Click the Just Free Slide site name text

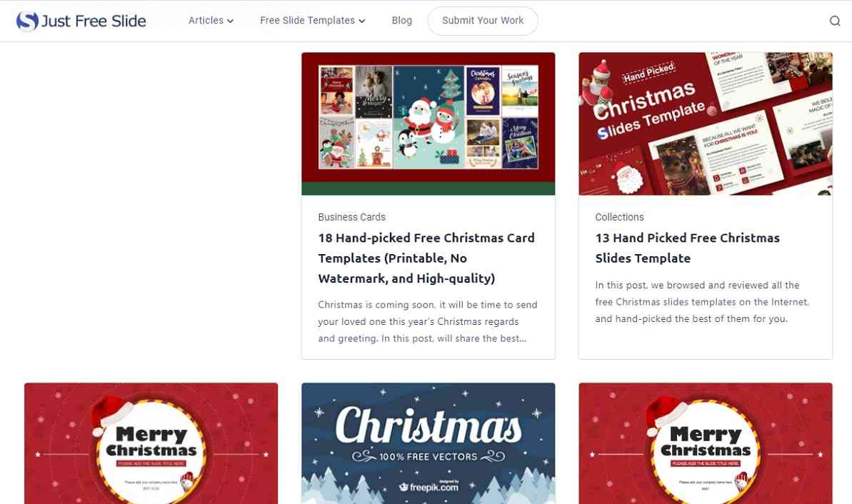[94, 21]
